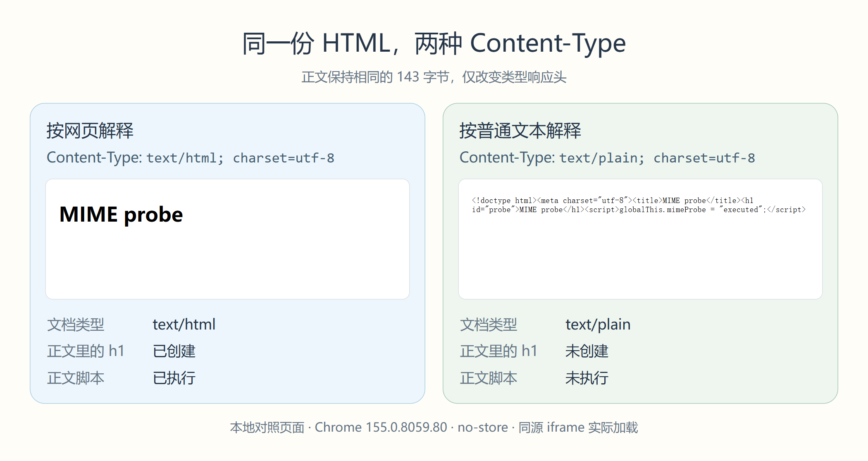
Task: Click the '文档类型' label in the left card
Action: pos(75,325)
